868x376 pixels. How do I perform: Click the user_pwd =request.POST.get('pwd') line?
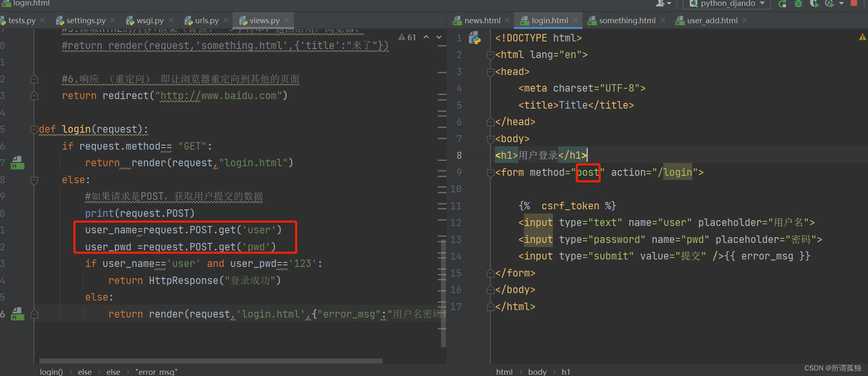point(180,247)
